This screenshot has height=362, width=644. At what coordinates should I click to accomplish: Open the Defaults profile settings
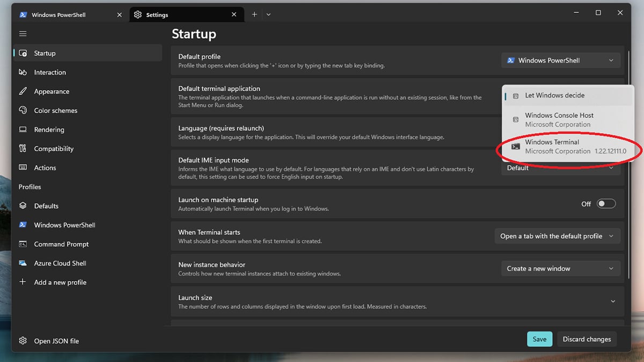coord(87,206)
